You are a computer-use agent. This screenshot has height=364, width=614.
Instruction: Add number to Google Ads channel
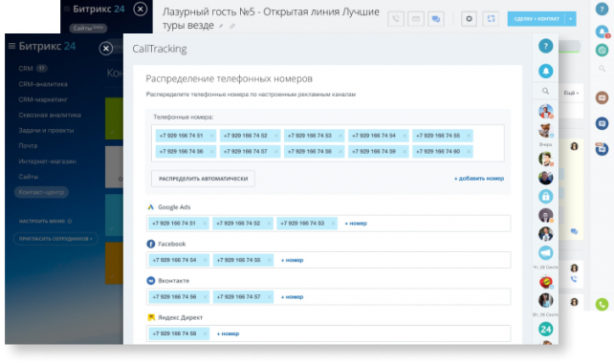coord(356,224)
